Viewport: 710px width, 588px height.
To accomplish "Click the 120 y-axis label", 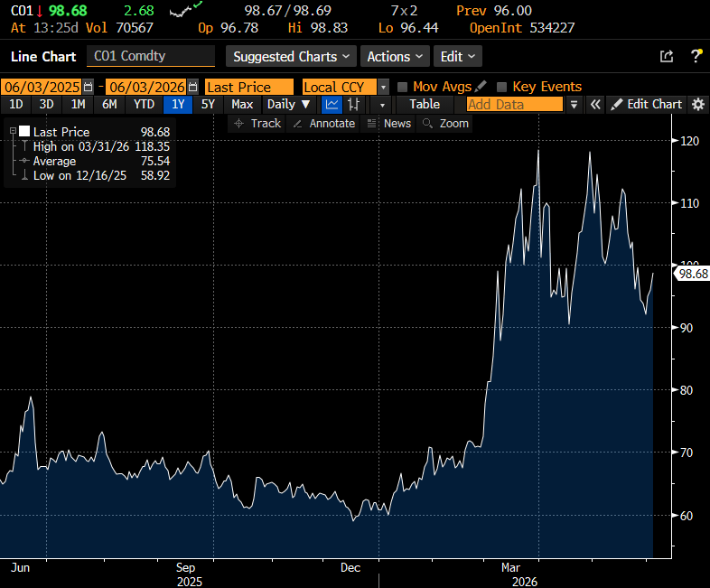I will coord(689,141).
